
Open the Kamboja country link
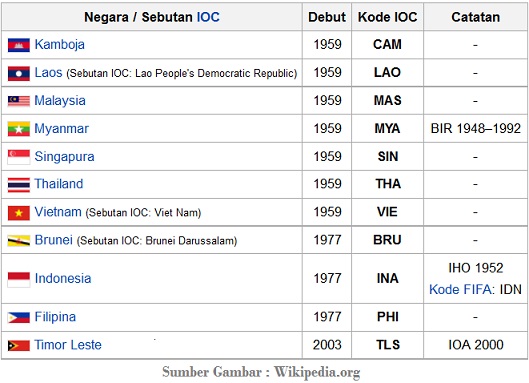(59, 45)
